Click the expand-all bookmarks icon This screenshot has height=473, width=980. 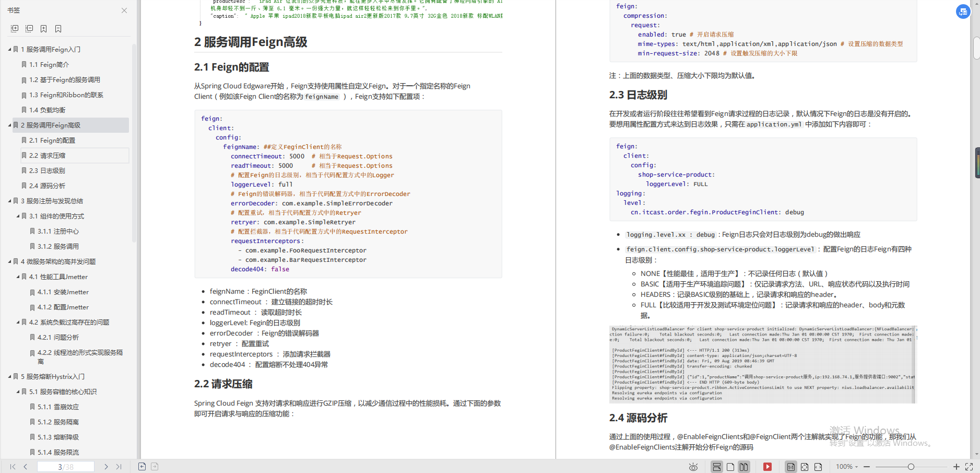pos(15,29)
